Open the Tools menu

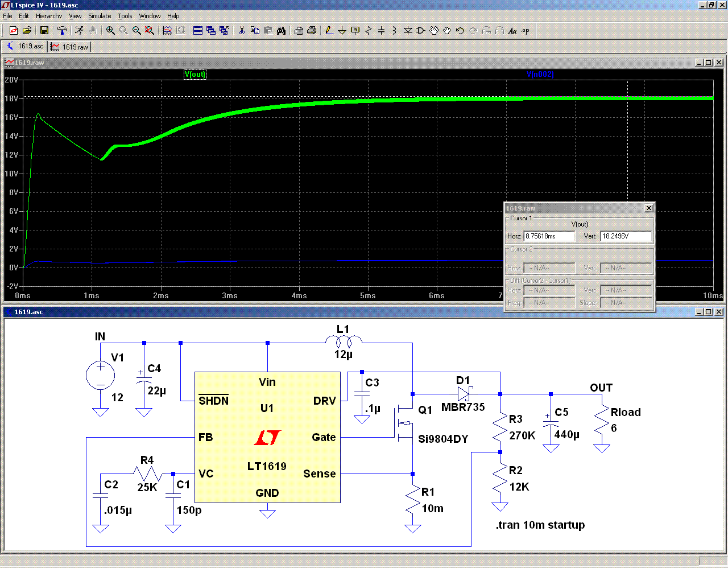click(x=125, y=16)
